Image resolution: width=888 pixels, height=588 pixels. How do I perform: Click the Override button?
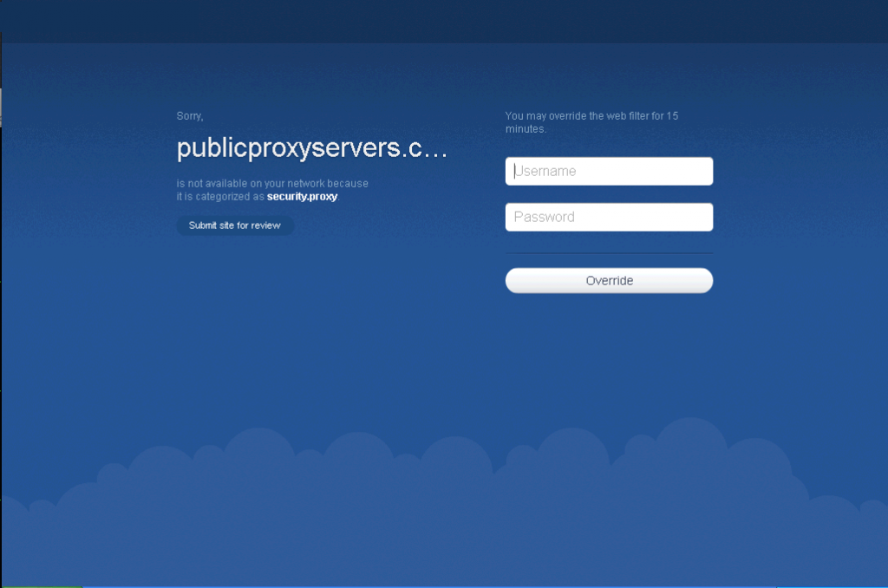coord(609,280)
